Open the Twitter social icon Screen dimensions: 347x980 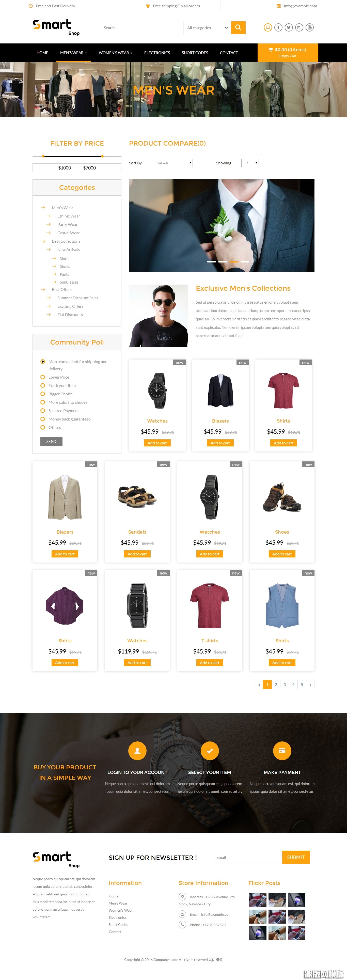click(289, 27)
